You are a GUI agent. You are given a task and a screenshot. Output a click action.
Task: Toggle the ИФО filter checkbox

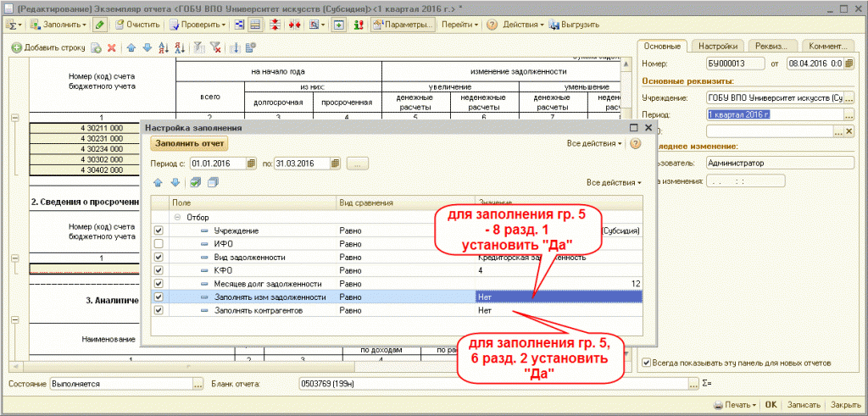coord(158,243)
